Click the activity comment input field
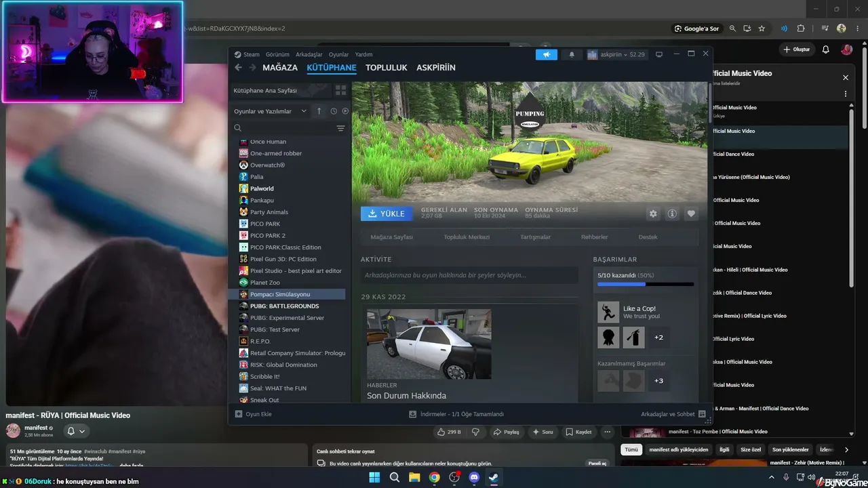868x488 pixels. coord(469,275)
